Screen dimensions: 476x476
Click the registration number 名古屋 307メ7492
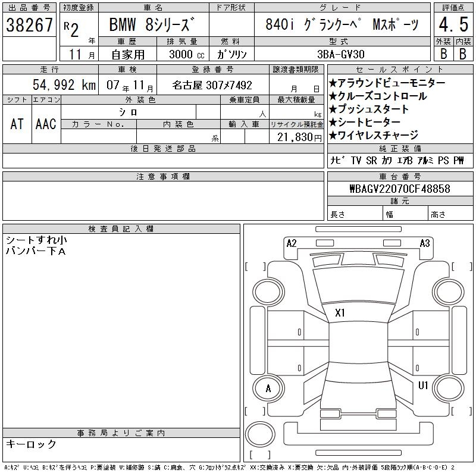[212, 85]
